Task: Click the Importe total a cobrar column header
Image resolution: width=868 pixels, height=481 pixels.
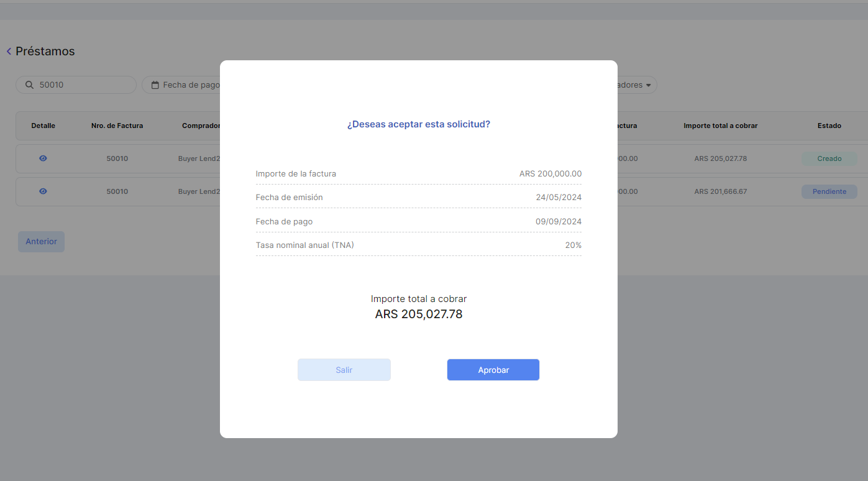Action: (720, 126)
